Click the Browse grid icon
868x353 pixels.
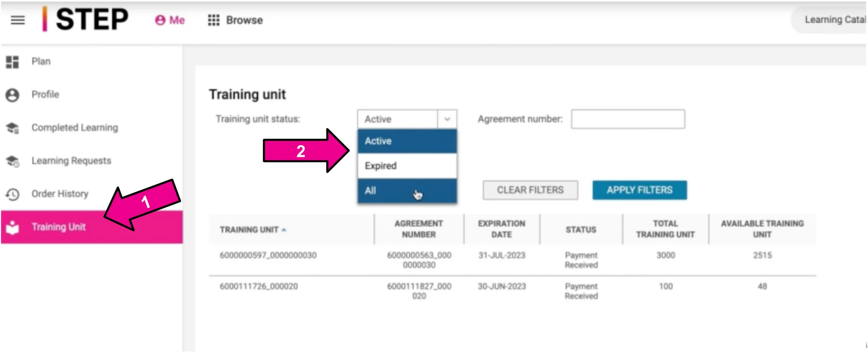click(214, 20)
